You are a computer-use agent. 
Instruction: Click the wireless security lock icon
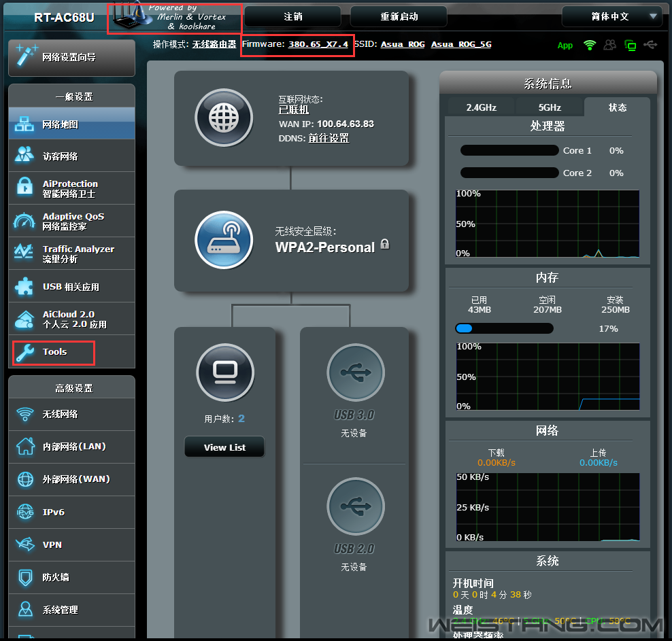385,244
